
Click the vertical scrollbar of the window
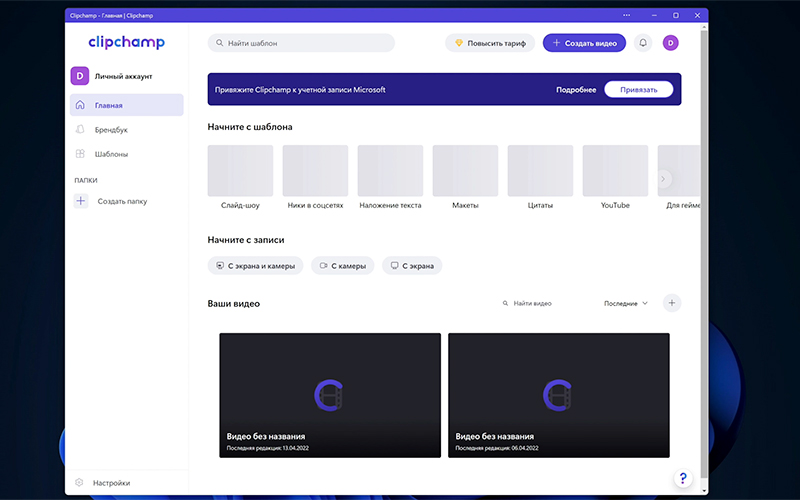(x=704, y=254)
